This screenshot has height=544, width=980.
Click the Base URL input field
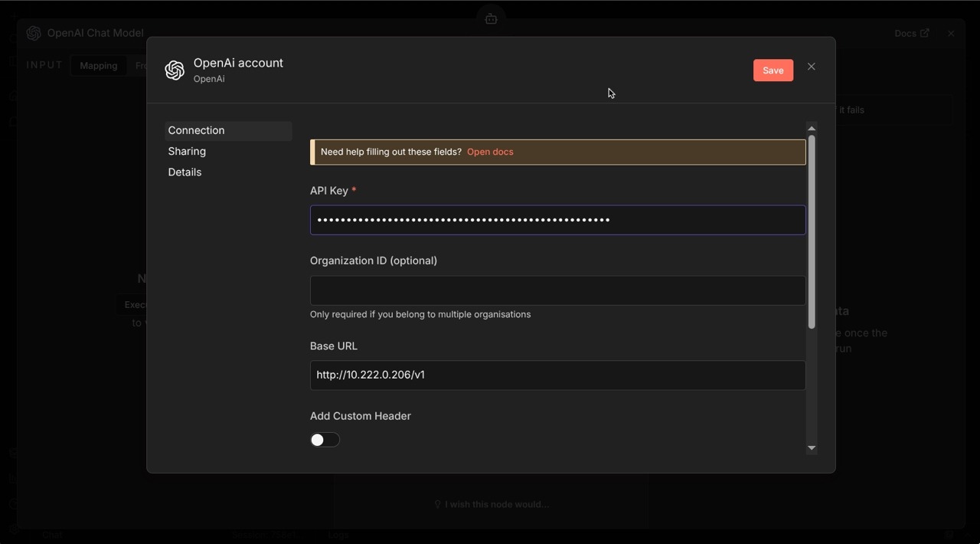pos(557,375)
